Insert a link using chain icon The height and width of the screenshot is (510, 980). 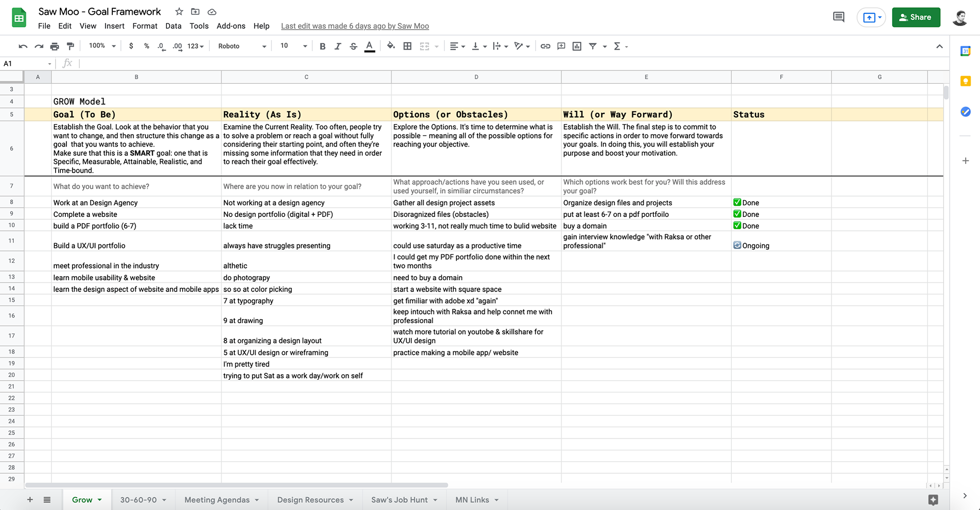pos(545,46)
